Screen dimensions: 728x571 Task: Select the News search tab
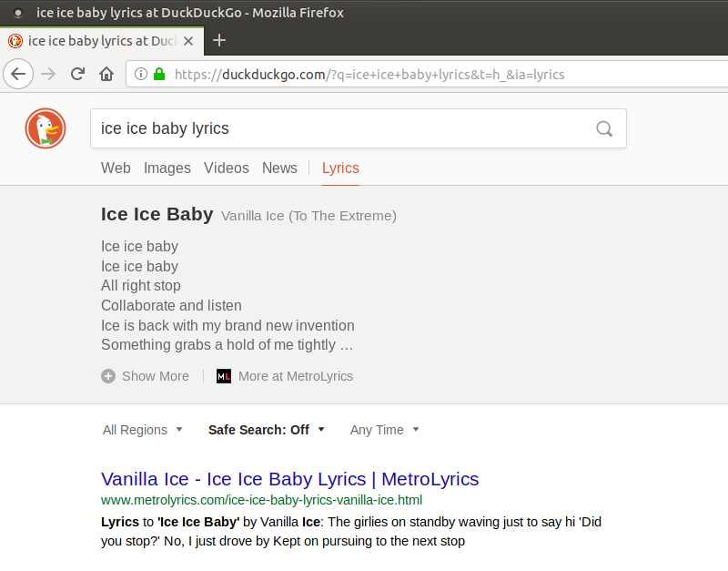(279, 168)
